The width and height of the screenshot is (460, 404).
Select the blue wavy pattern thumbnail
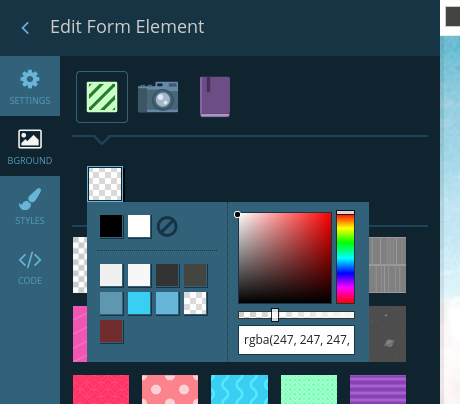(239, 389)
